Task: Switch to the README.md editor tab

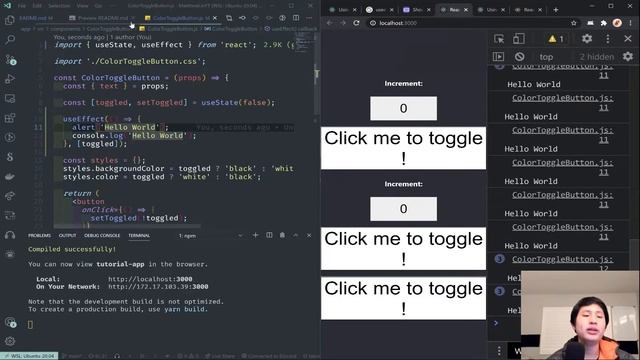Action: (36, 18)
